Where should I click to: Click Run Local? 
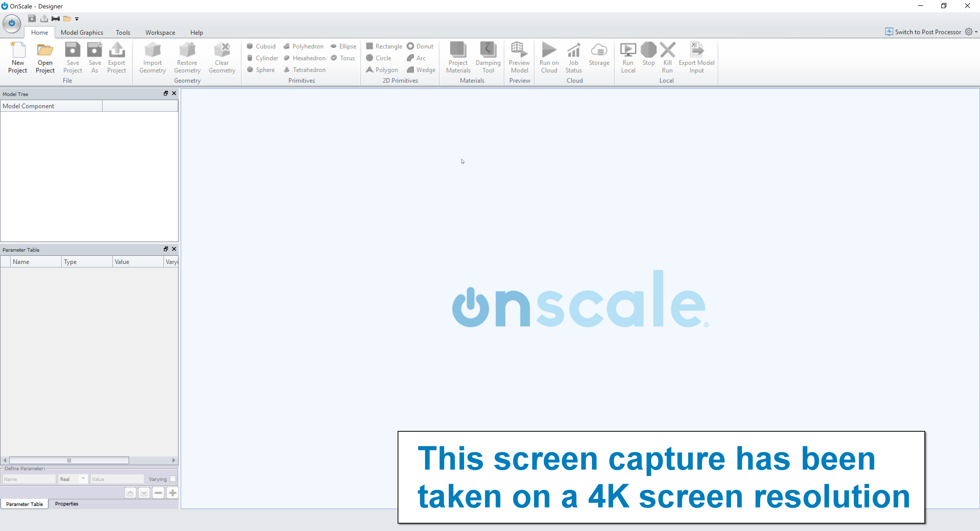click(628, 57)
